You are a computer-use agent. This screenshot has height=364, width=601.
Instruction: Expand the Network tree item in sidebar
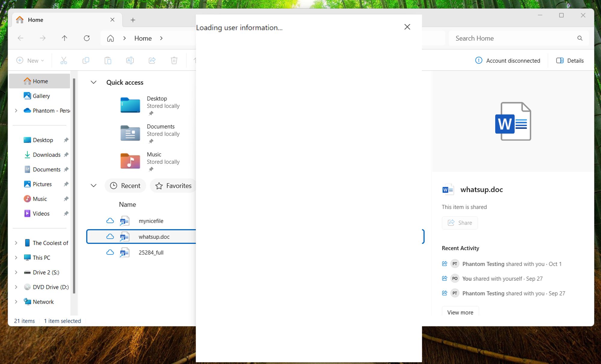click(x=16, y=301)
